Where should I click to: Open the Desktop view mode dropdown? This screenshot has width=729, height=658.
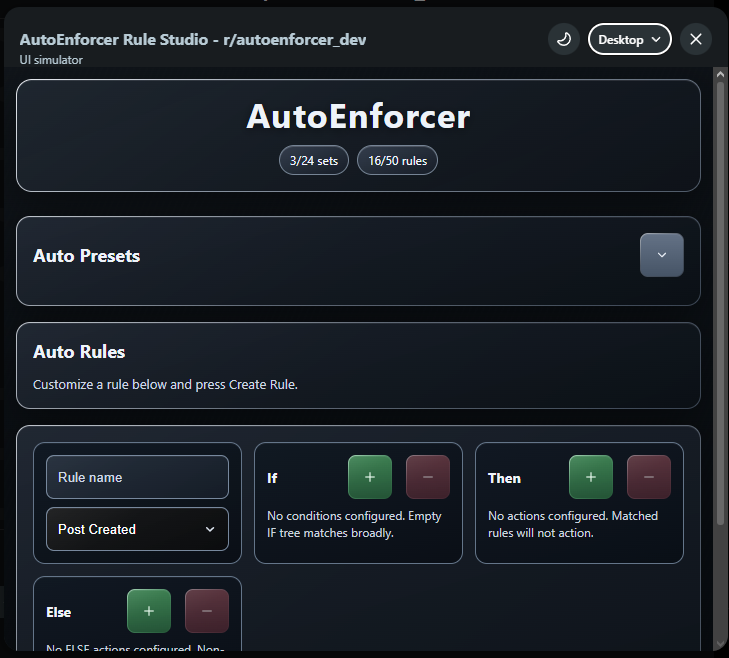[630, 40]
